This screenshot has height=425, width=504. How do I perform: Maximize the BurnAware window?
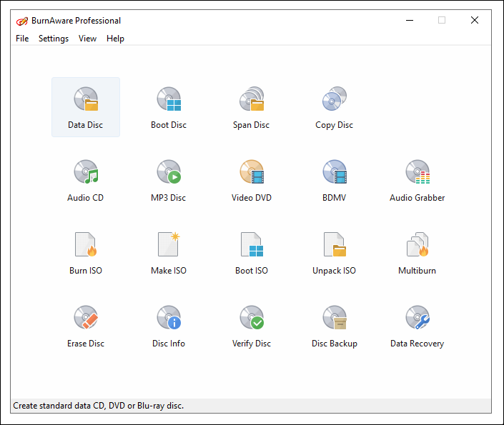coord(442,20)
